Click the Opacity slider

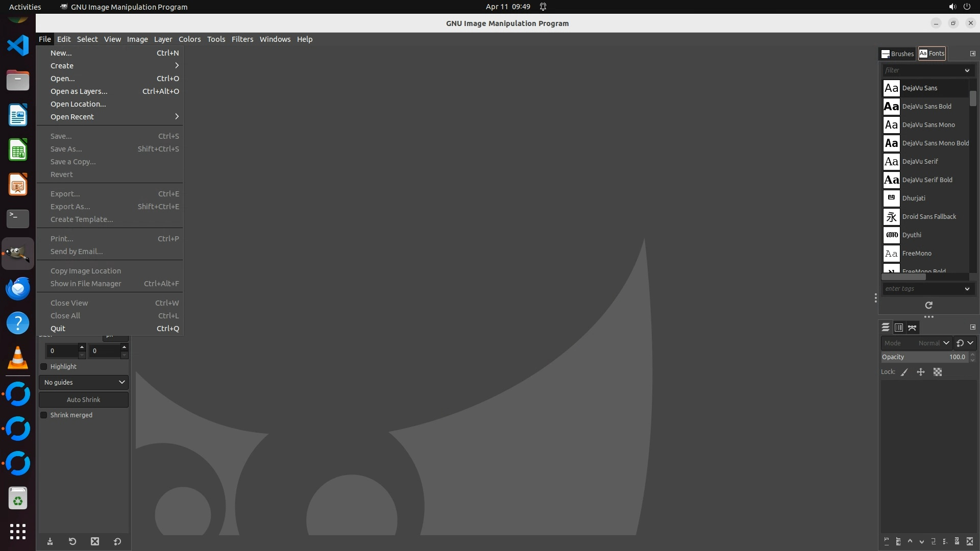click(x=923, y=357)
